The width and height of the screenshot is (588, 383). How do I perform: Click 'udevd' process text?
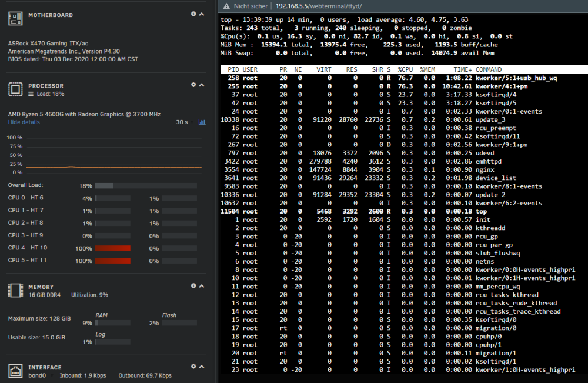(x=485, y=153)
